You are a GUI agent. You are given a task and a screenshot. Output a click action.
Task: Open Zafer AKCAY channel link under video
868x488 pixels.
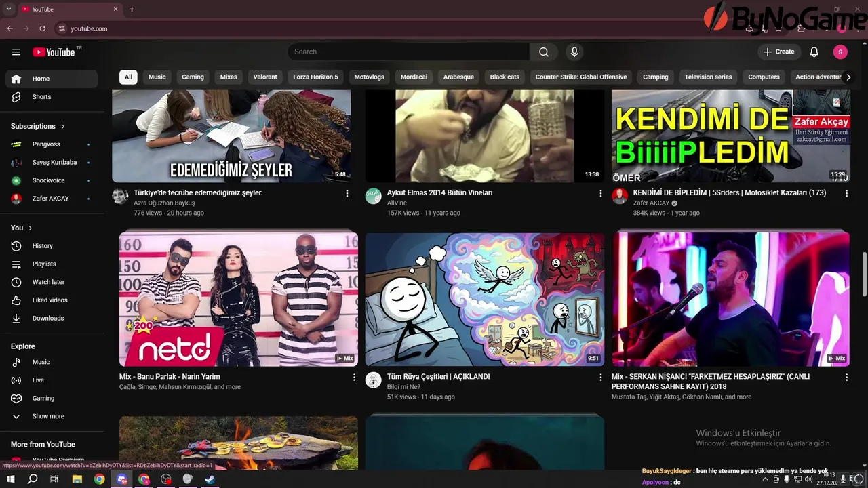pyautogui.click(x=651, y=203)
